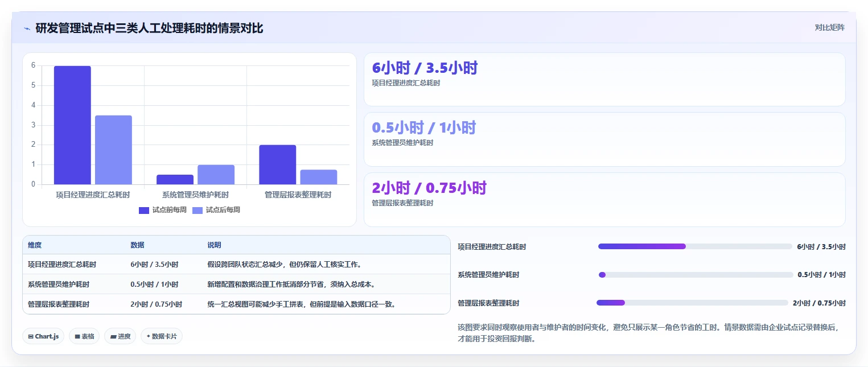Click the 说明 table column header
The height and width of the screenshot is (367, 868).
tap(214, 245)
